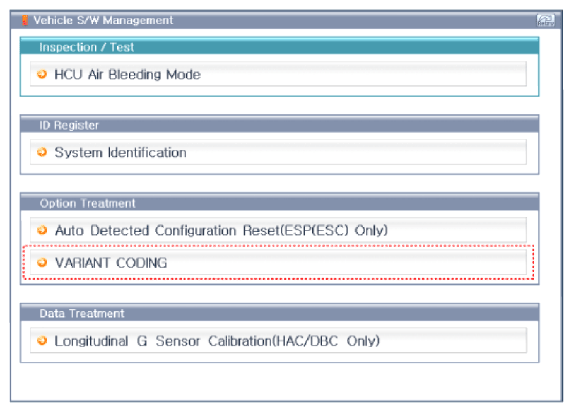
Task: Select the Inspection / Test section header
Action: pos(280,47)
